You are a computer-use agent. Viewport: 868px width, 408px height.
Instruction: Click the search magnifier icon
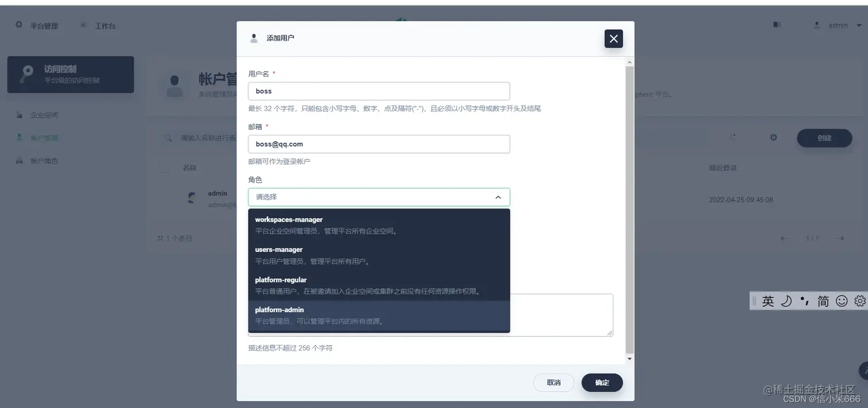(x=168, y=138)
